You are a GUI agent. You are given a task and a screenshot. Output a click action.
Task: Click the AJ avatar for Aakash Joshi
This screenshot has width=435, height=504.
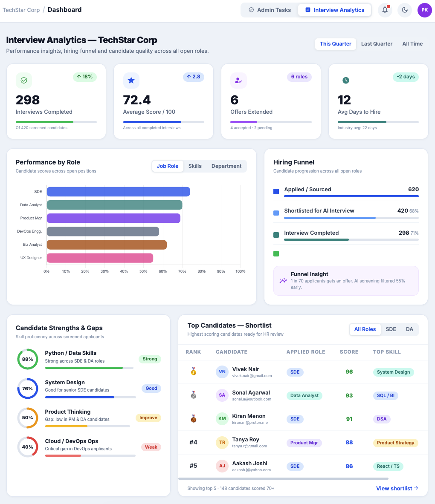pyautogui.click(x=222, y=466)
